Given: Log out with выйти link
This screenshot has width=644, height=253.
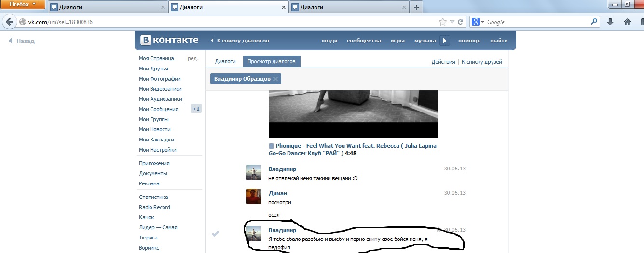Looking at the screenshot, I should point(499,41).
